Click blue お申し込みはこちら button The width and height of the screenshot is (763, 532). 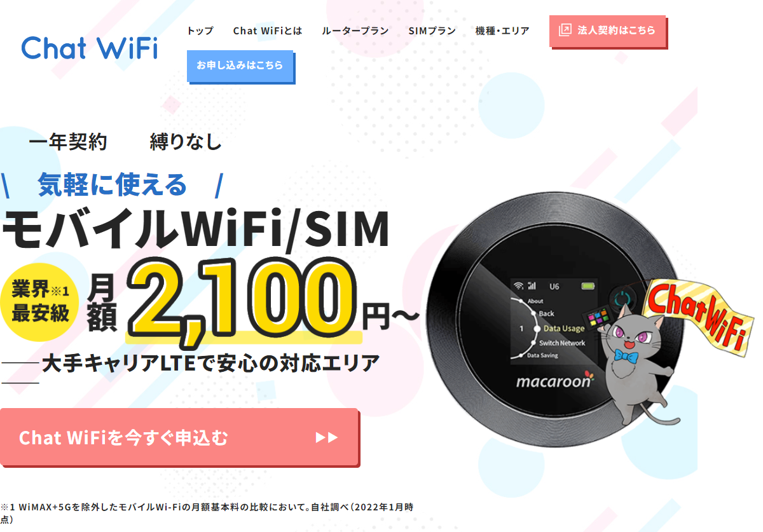(240, 65)
